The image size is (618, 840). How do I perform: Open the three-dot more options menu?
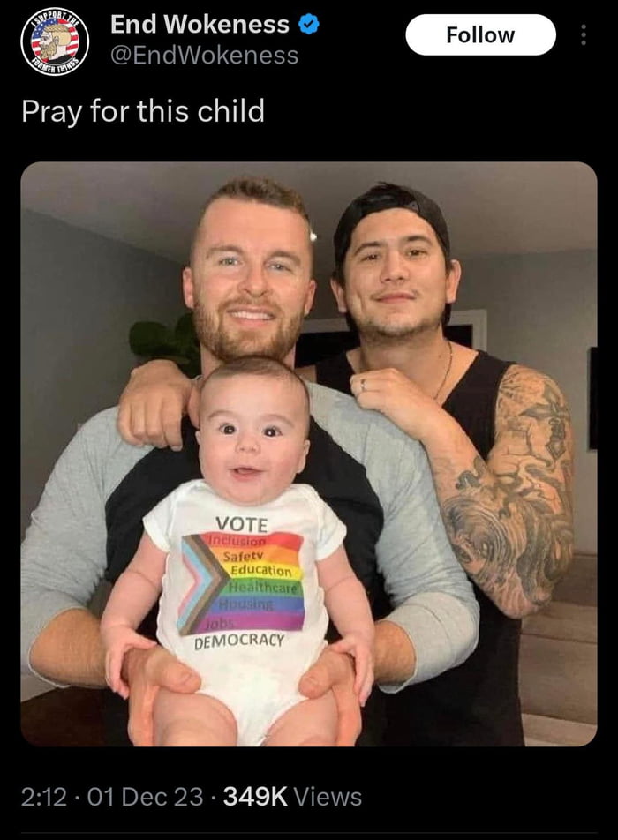click(x=584, y=34)
